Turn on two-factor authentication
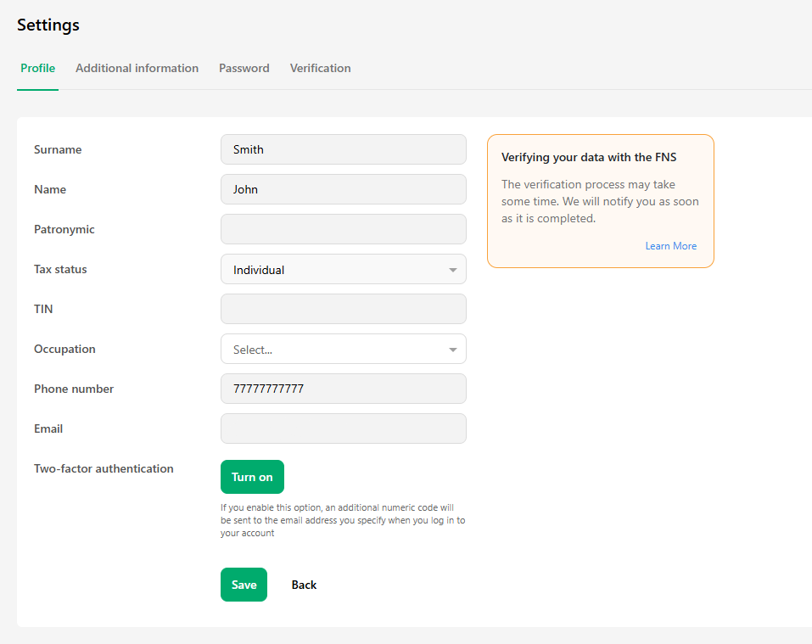The width and height of the screenshot is (812, 644). [x=252, y=477]
